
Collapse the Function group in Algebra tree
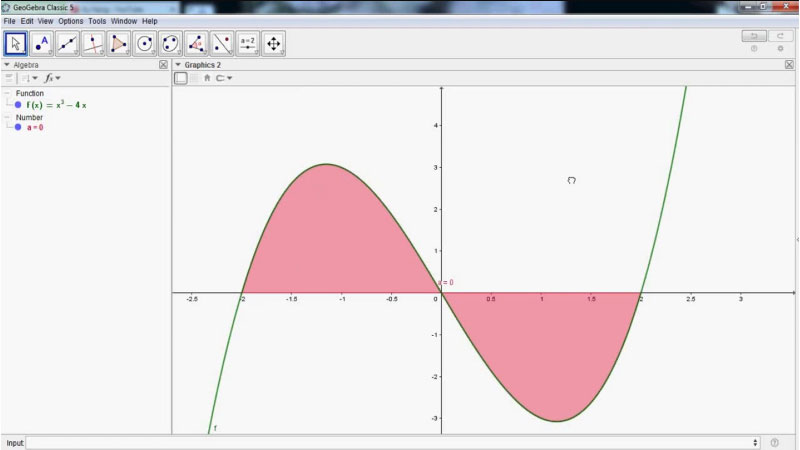coord(7,93)
